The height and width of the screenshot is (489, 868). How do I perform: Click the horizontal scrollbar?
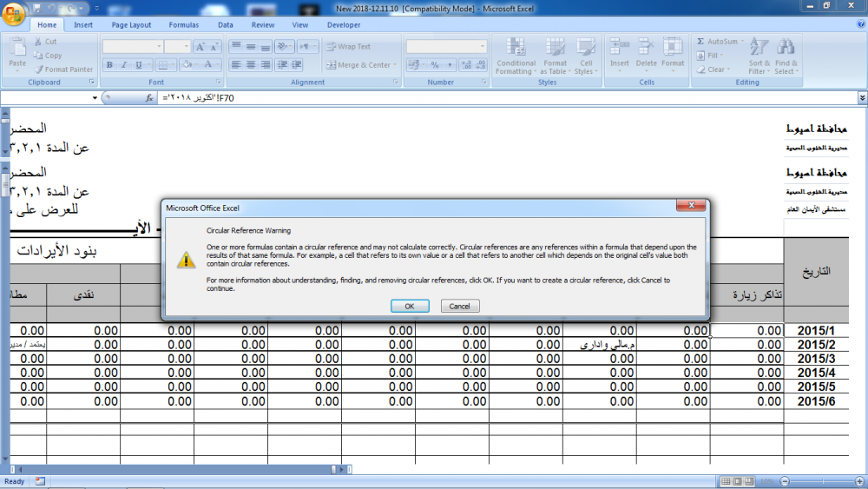177,469
